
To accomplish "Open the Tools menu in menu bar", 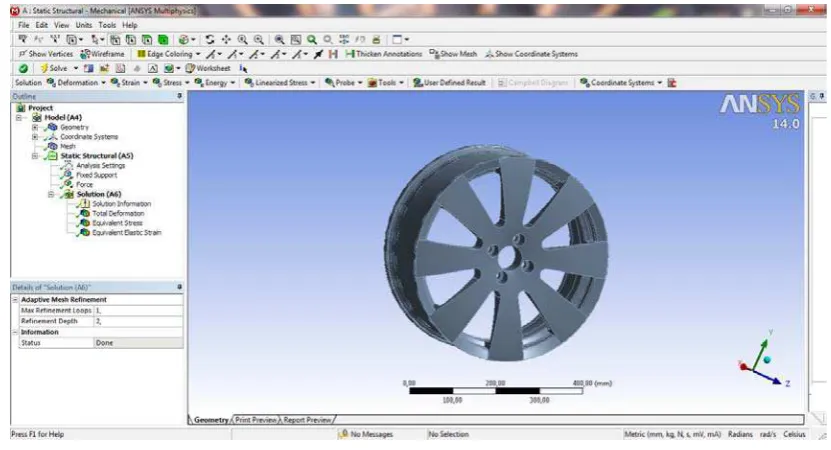I will point(107,25).
